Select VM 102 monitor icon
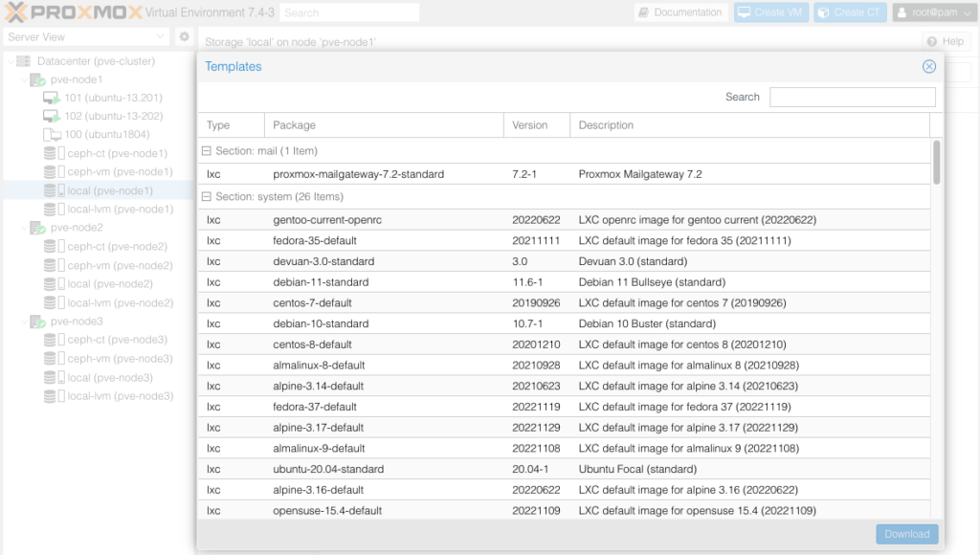The width and height of the screenshot is (980, 555). [x=52, y=116]
